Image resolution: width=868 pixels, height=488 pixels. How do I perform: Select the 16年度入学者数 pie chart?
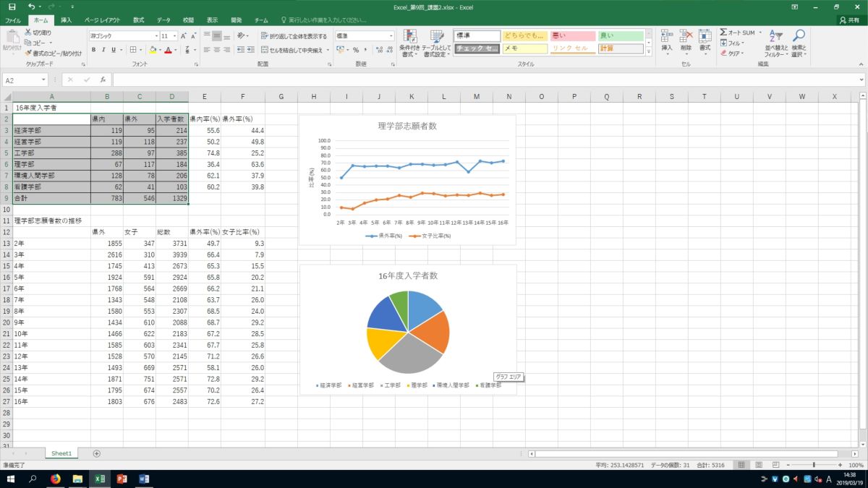(408, 329)
